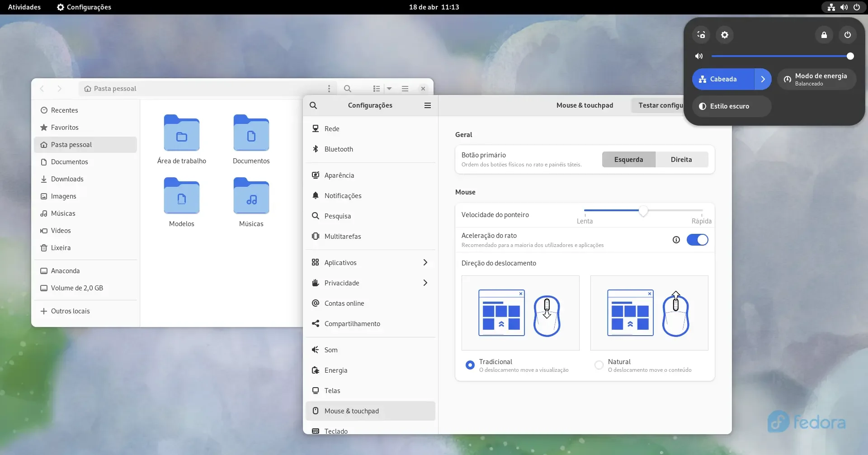Open Volume de 2,0 GB in Files
868x455 pixels.
pos(85,288)
